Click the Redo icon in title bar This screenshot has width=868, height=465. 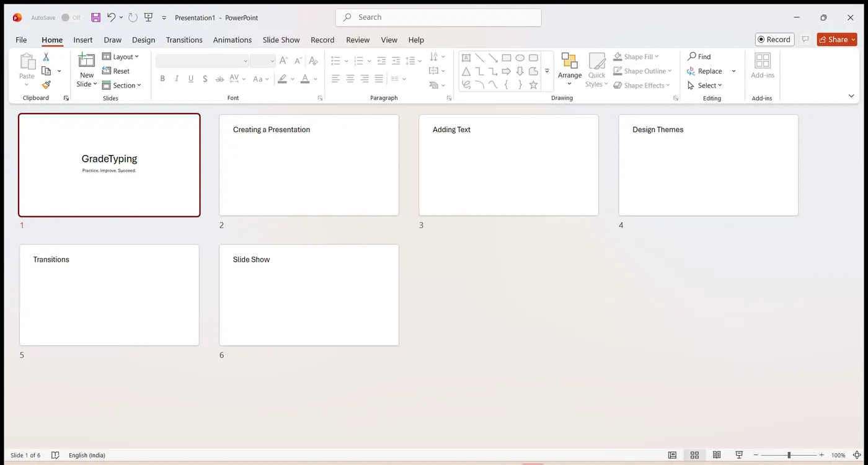tap(133, 17)
